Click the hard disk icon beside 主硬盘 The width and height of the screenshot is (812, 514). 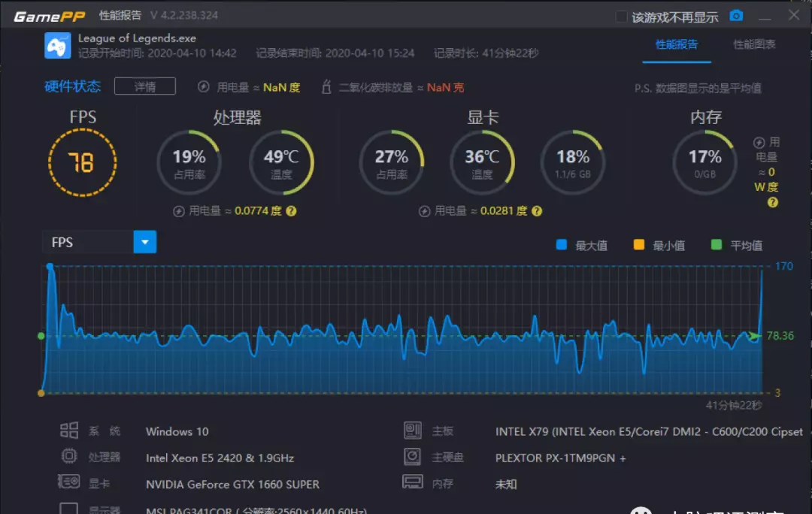(x=413, y=457)
